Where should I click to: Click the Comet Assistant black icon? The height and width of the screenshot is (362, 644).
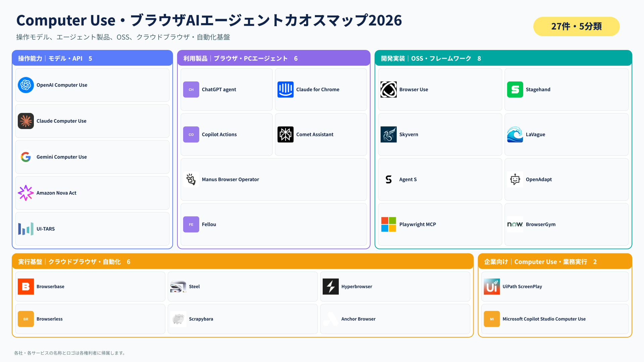[x=285, y=134]
